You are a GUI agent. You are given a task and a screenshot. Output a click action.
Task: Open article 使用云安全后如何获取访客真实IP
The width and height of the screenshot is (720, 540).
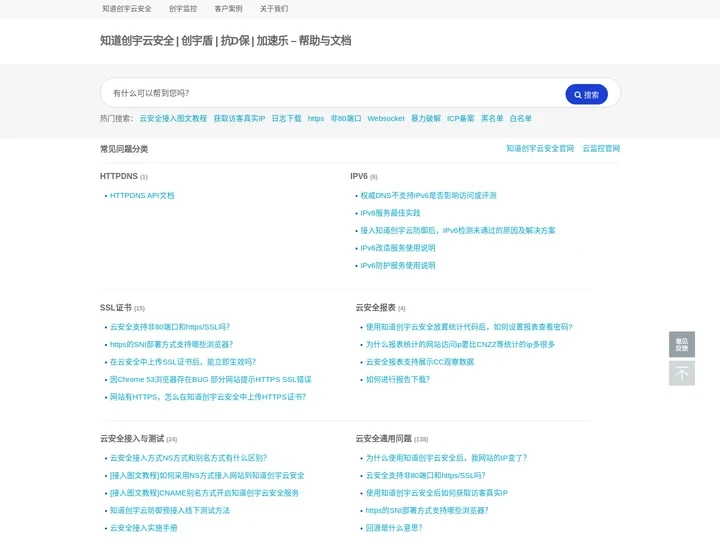tap(437, 493)
